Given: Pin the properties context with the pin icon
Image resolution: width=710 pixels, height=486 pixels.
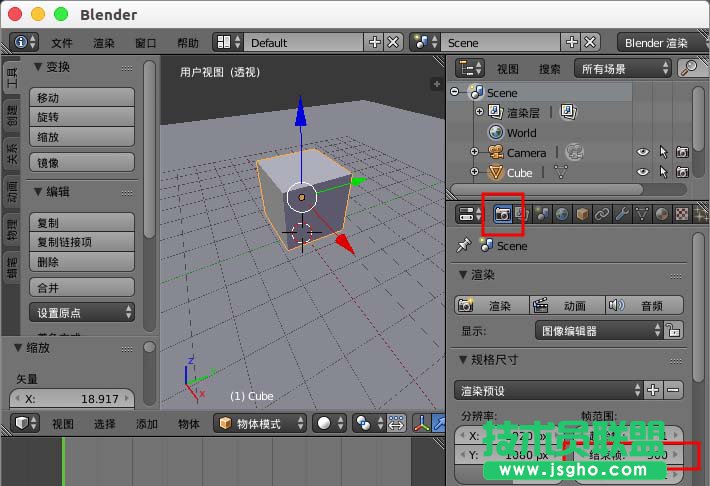Looking at the screenshot, I should pos(463,245).
